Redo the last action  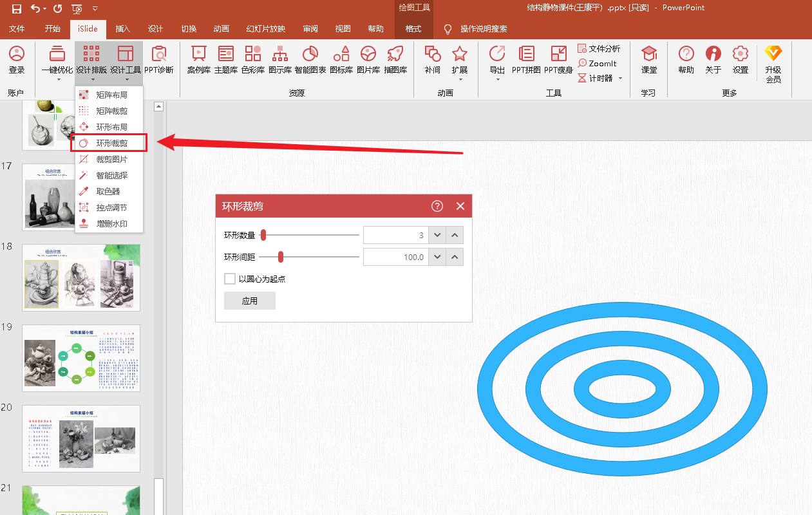click(x=58, y=8)
